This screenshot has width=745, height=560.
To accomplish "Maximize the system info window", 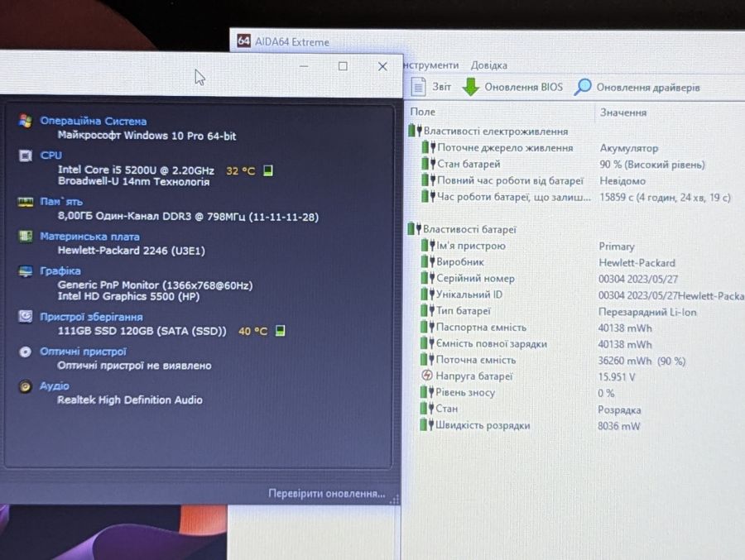I will pos(343,66).
